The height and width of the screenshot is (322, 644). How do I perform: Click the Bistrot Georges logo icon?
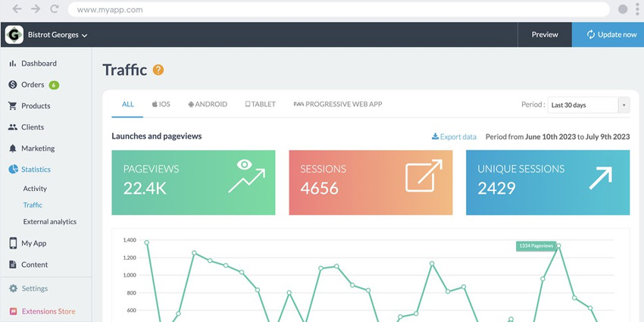[x=14, y=35]
